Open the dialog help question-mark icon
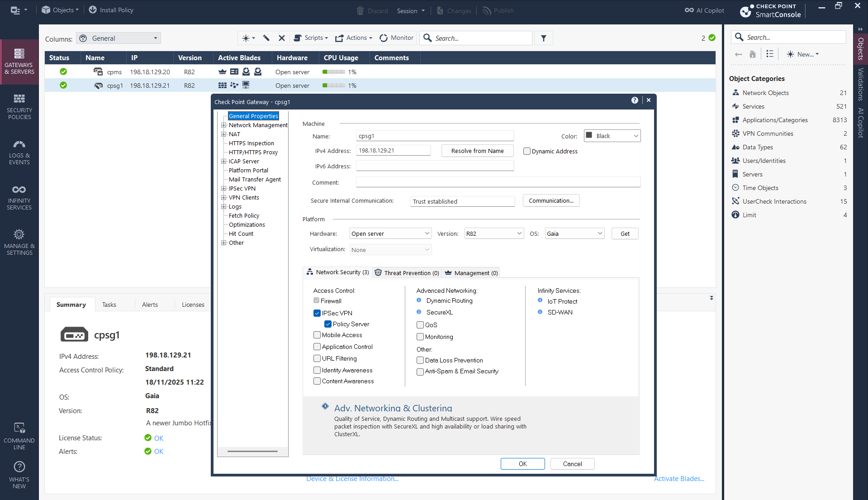The image size is (868, 500). point(635,100)
